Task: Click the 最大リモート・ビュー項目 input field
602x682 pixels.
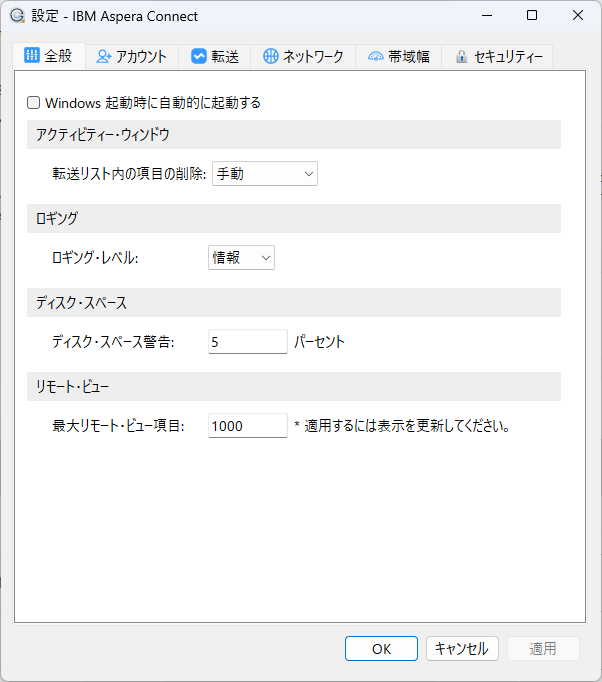Action: pyautogui.click(x=248, y=425)
